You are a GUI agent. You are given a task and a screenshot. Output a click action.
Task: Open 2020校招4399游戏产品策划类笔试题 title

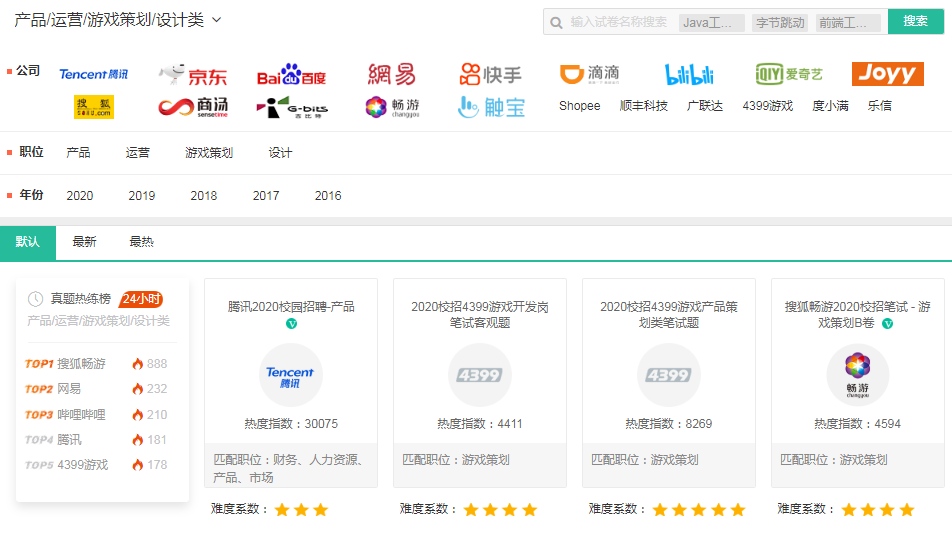pos(668,315)
